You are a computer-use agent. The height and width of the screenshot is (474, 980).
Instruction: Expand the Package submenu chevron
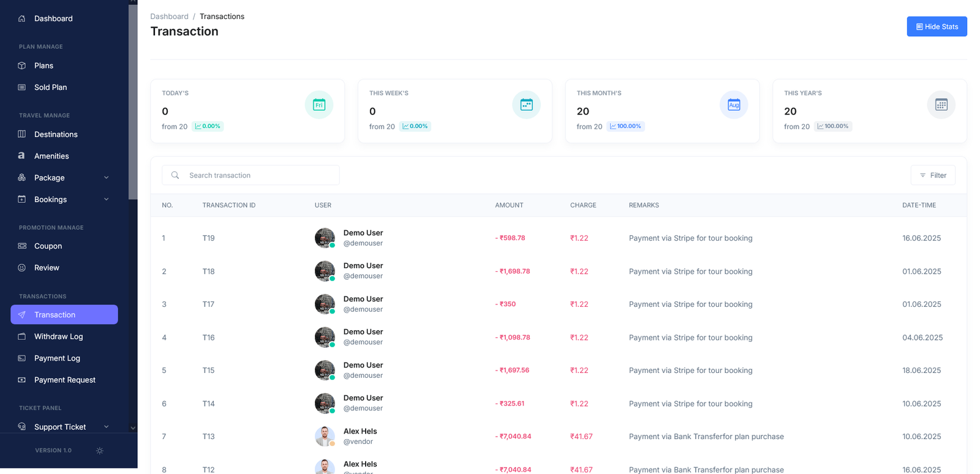[x=107, y=178]
